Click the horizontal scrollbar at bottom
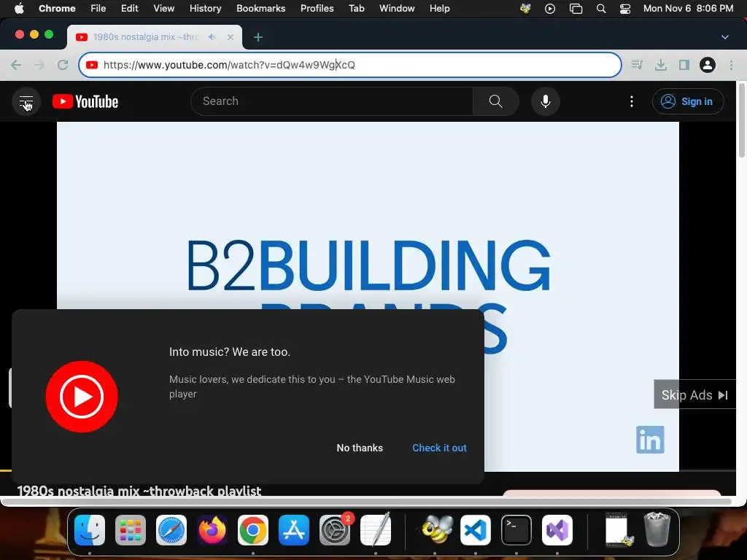Screen dimensions: 747x560 pyautogui.click(x=367, y=501)
